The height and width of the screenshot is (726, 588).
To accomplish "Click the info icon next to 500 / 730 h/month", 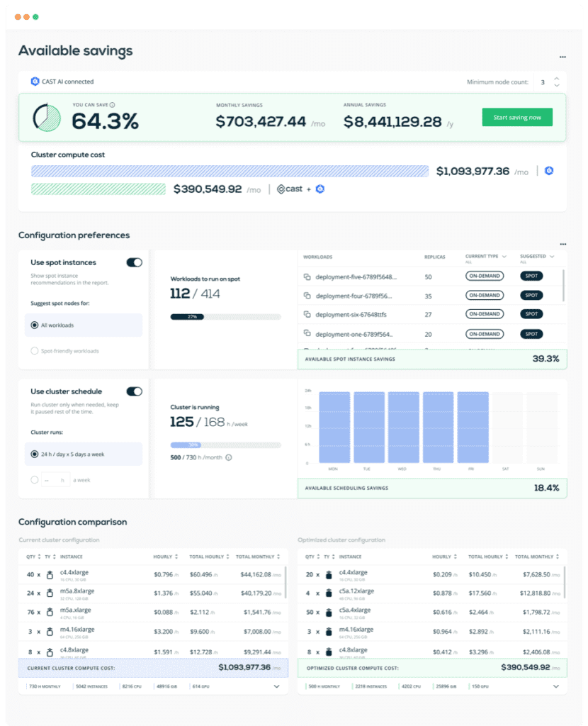I will point(229,457).
